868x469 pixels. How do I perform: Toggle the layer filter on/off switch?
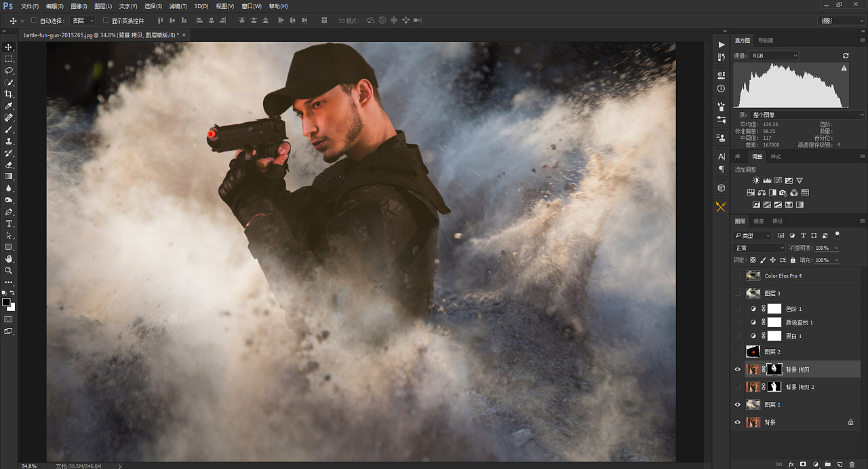click(837, 235)
